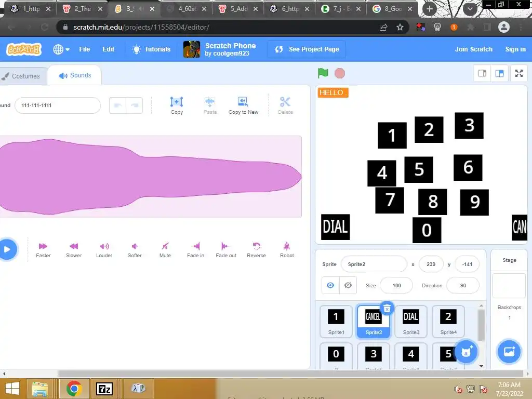532x399 pixels.
Task: Click the Paste sound tool
Action: 210,105
